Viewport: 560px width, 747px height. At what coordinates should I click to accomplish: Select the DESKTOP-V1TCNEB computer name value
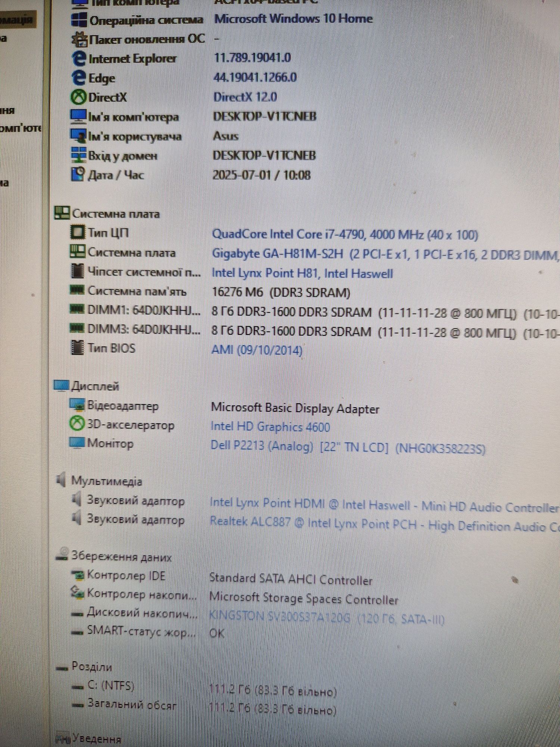(x=265, y=117)
